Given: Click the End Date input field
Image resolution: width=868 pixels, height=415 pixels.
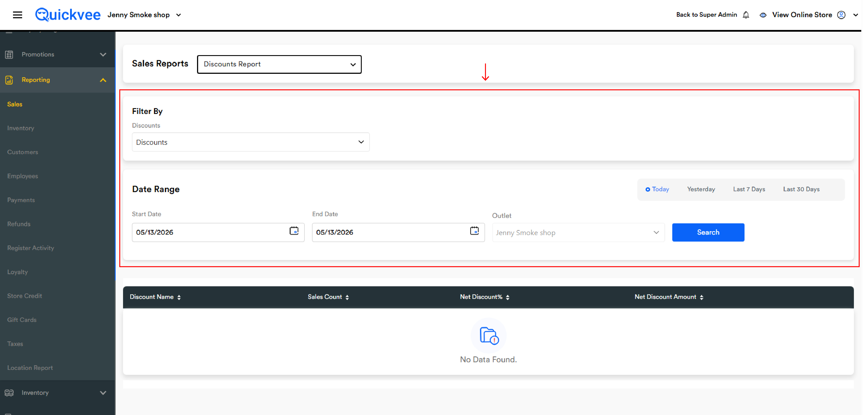Looking at the screenshot, I should [398, 232].
